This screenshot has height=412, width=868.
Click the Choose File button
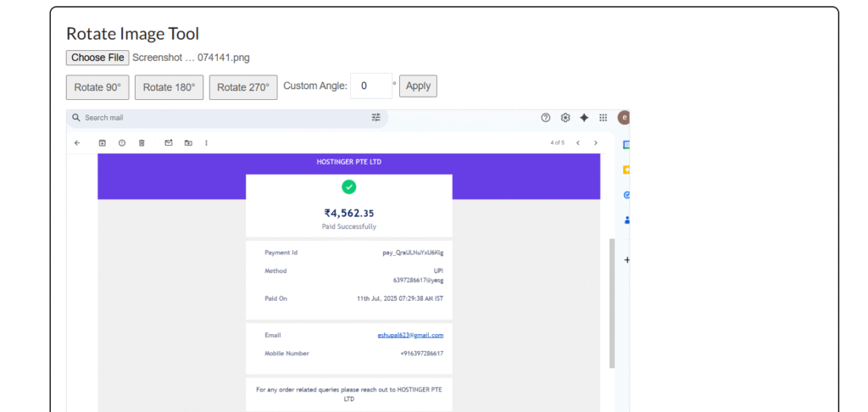pos(97,58)
